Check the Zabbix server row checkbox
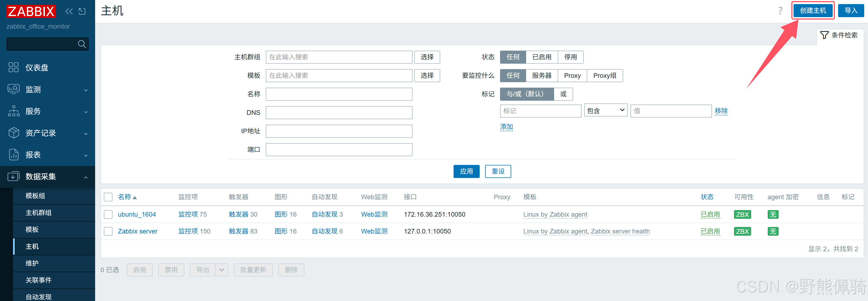Image resolution: width=868 pixels, height=301 pixels. pos(108,232)
